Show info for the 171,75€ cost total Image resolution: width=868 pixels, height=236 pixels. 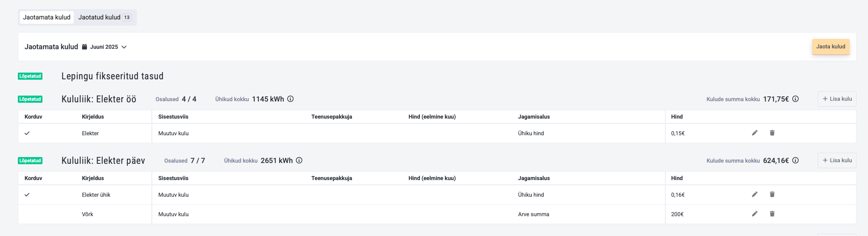[795, 99]
